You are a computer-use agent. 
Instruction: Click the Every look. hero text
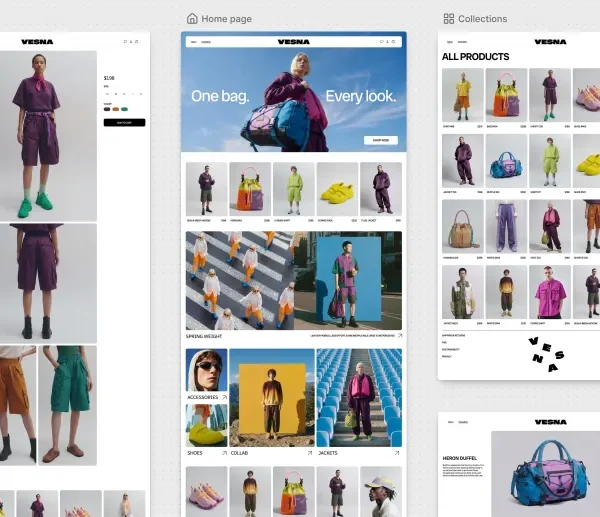point(361,96)
